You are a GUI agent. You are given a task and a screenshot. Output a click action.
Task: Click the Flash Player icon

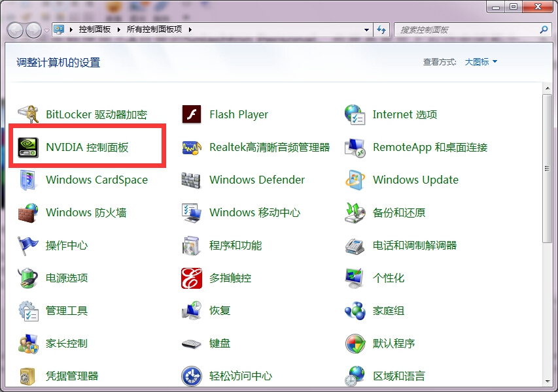pos(192,114)
